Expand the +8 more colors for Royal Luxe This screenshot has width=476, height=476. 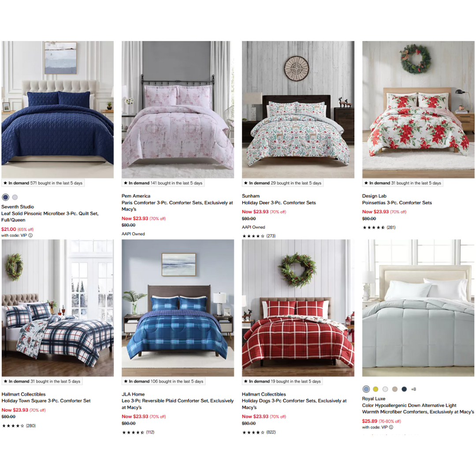pyautogui.click(x=413, y=389)
